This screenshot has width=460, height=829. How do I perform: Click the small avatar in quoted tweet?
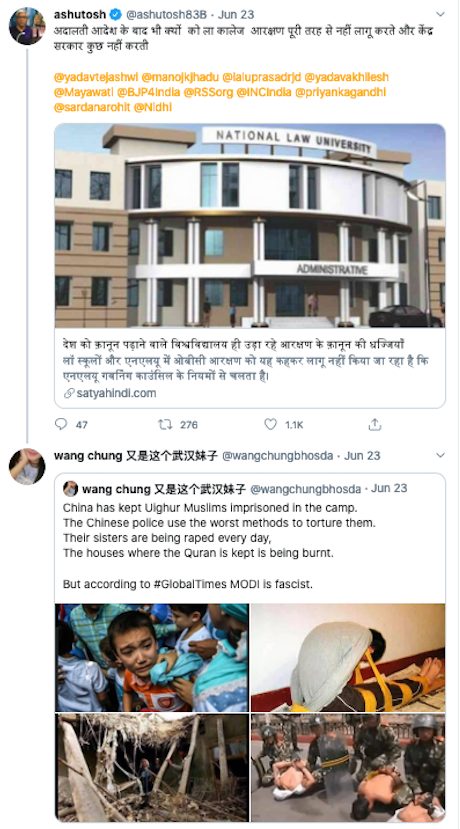point(70,489)
